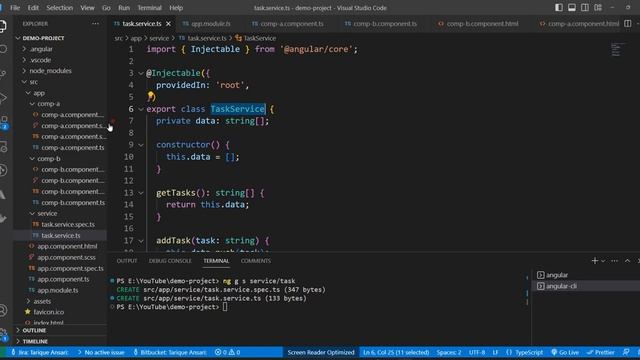Toggle primary side bar layout icon
Image resolution: width=640 pixels, height=360 pixels.
click(559, 7)
